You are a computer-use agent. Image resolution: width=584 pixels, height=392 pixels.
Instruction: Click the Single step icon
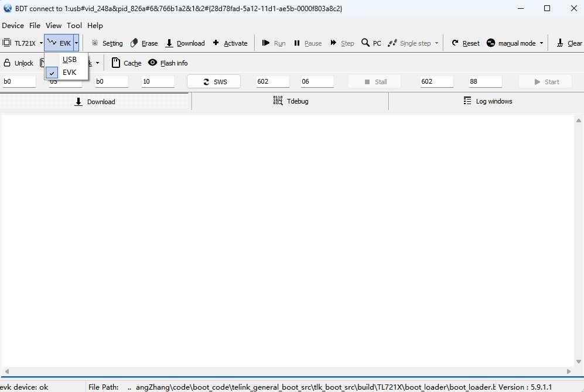coord(392,43)
